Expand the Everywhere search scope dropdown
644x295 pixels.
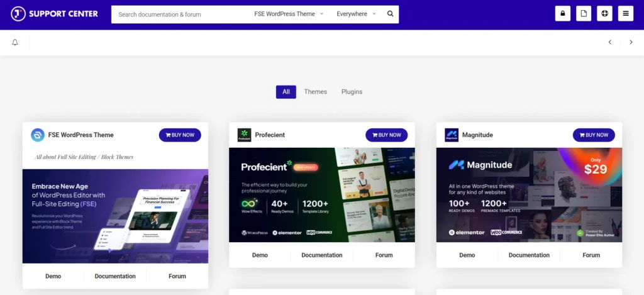point(356,14)
